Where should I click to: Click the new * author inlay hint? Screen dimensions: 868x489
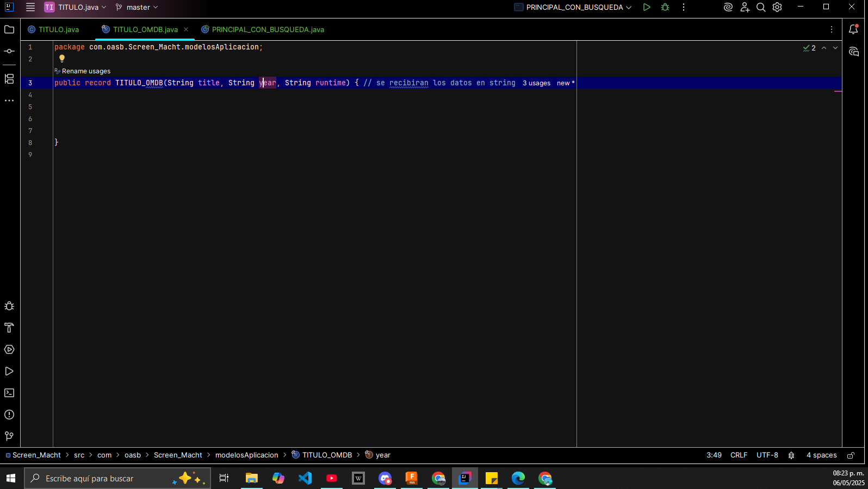click(566, 83)
